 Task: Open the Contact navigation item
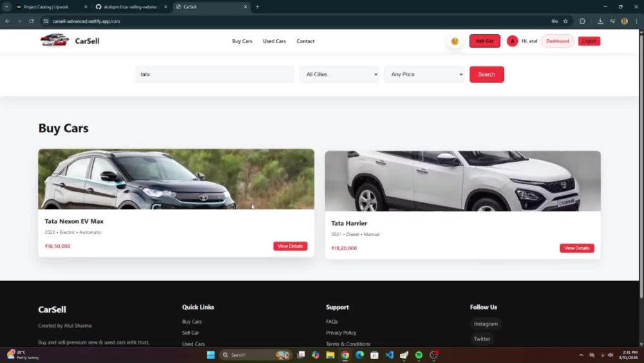point(305,41)
